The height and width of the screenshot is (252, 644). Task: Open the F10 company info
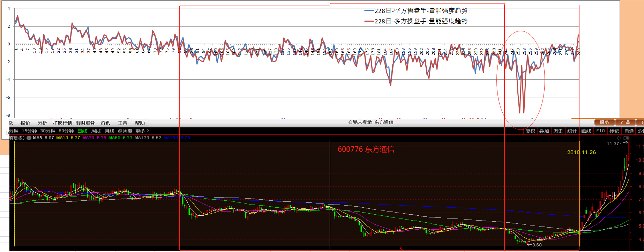[x=600, y=131]
